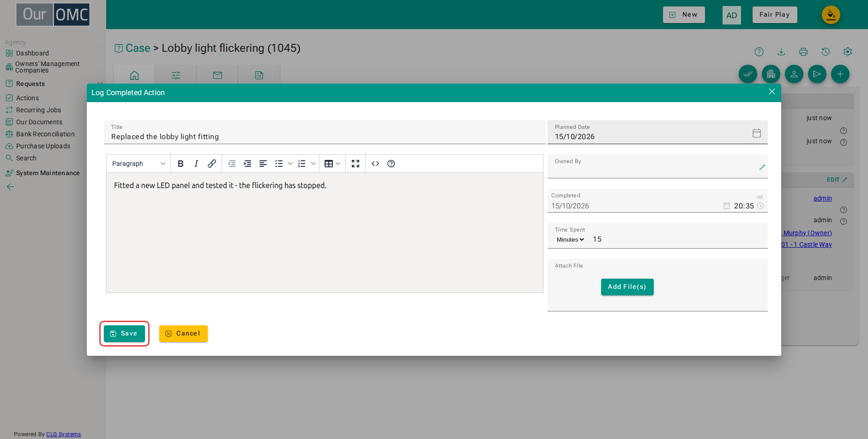
Task: Save the completed action
Action: pyautogui.click(x=124, y=334)
